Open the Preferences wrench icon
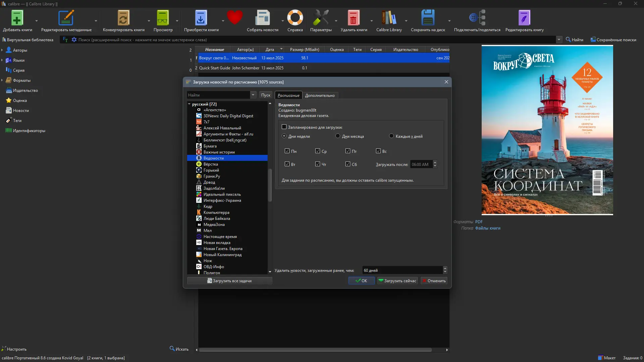 point(321,18)
